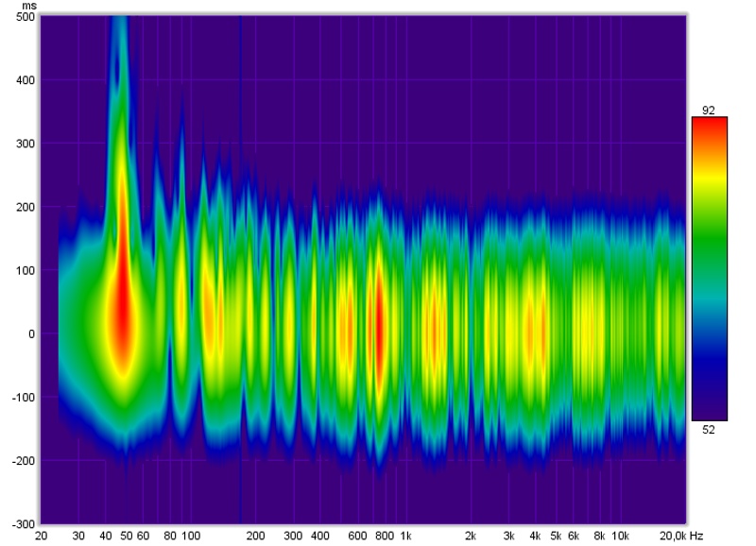This screenshot has width=756, height=546.
Task: Click the 20 label on the frequency axis
Action: point(41,536)
